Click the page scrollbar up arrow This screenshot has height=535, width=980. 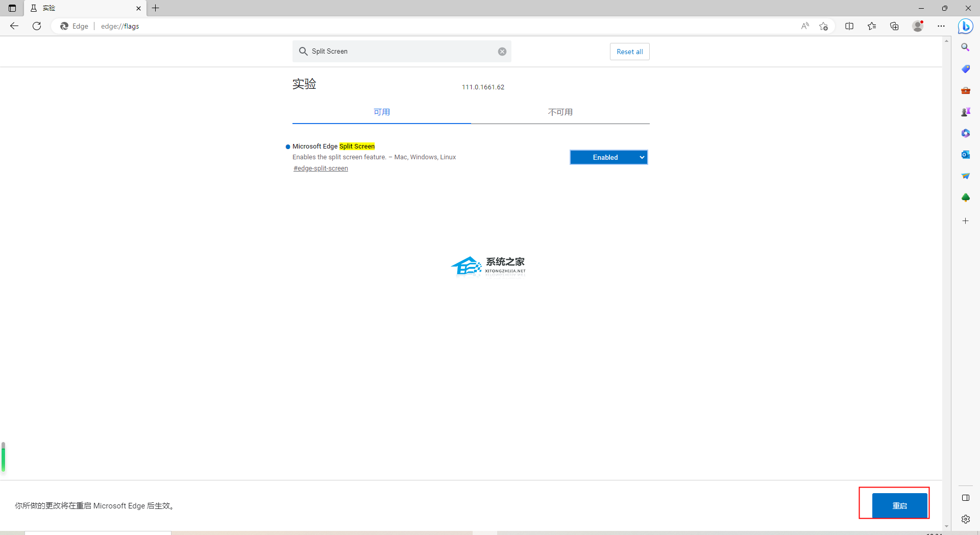[947, 41]
